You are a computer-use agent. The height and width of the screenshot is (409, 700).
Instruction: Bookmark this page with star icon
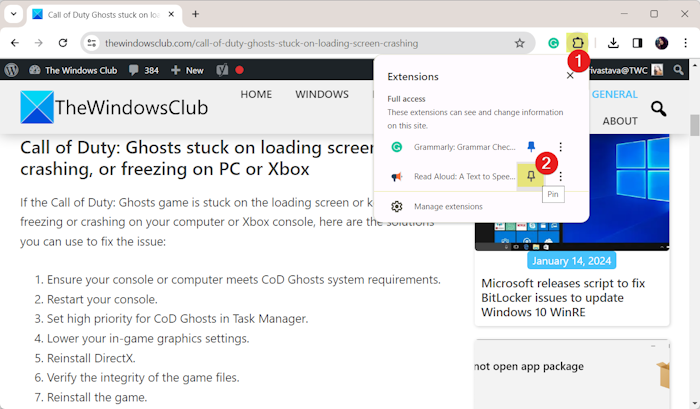[519, 43]
